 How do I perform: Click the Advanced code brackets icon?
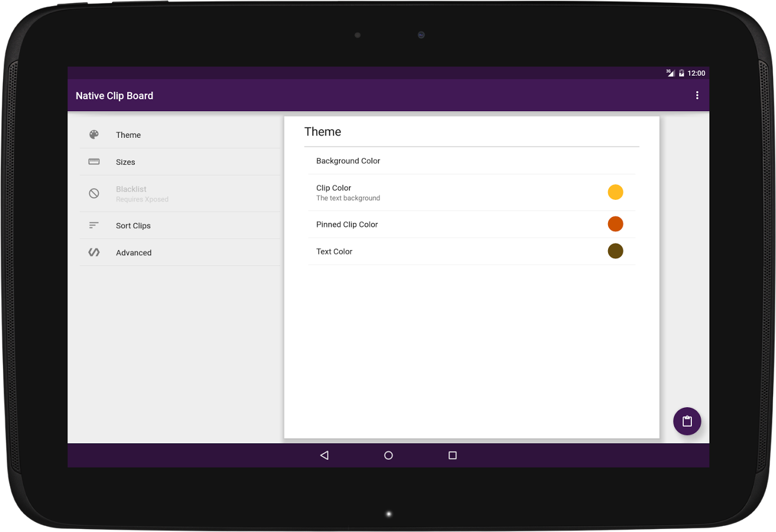(93, 252)
